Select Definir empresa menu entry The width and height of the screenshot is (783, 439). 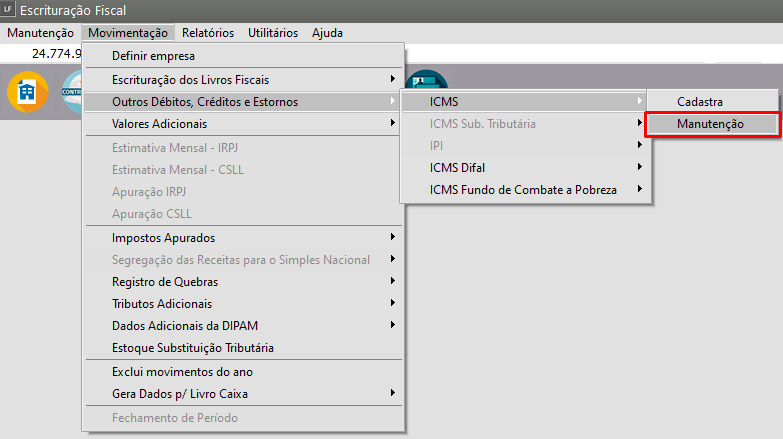pyautogui.click(x=153, y=56)
